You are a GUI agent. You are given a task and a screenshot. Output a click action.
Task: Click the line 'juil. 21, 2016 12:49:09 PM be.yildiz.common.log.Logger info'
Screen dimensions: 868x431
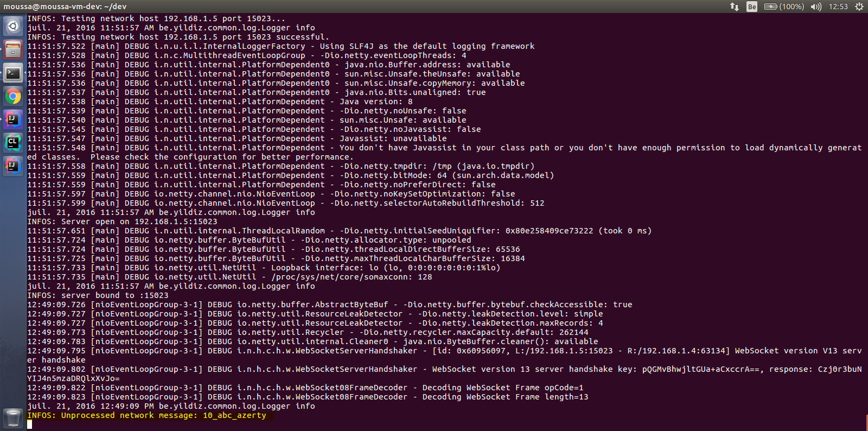point(171,406)
